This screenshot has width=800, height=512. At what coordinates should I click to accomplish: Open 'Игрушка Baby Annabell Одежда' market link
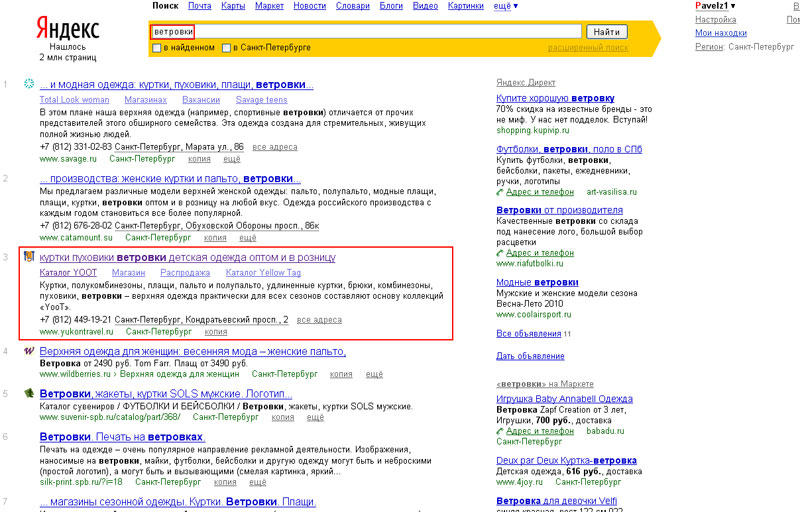[x=564, y=399]
